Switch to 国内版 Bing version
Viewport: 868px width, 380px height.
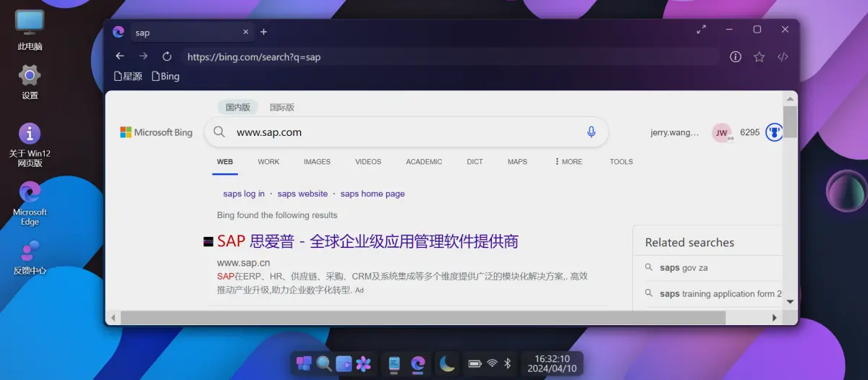click(x=238, y=107)
